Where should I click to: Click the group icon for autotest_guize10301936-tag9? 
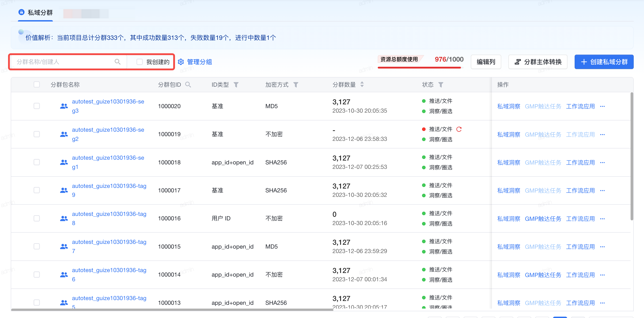pos(64,190)
